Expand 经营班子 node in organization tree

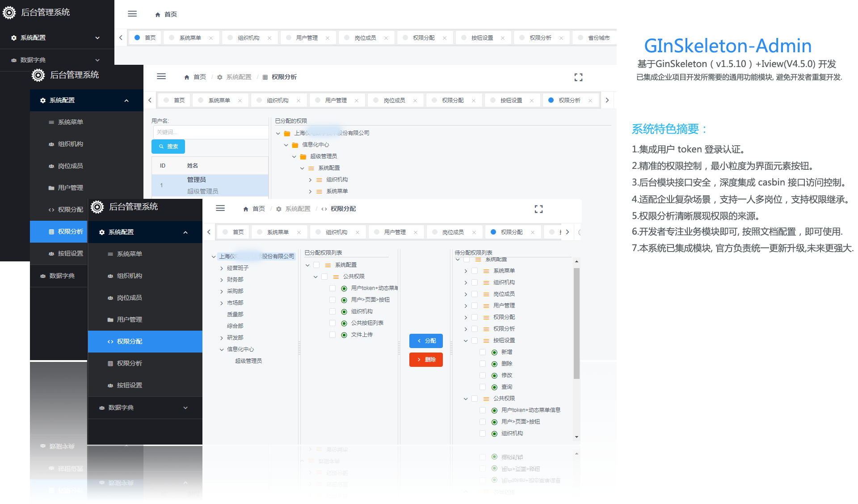point(222,268)
